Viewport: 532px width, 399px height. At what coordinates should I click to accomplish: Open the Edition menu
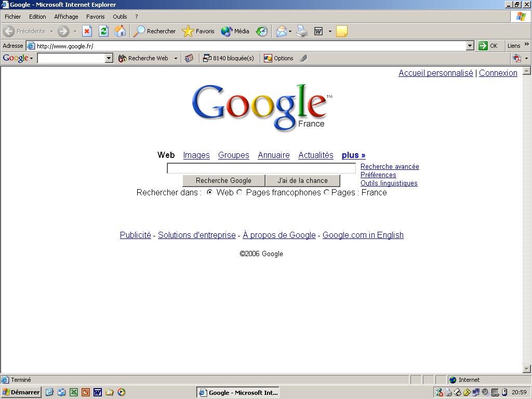point(37,17)
